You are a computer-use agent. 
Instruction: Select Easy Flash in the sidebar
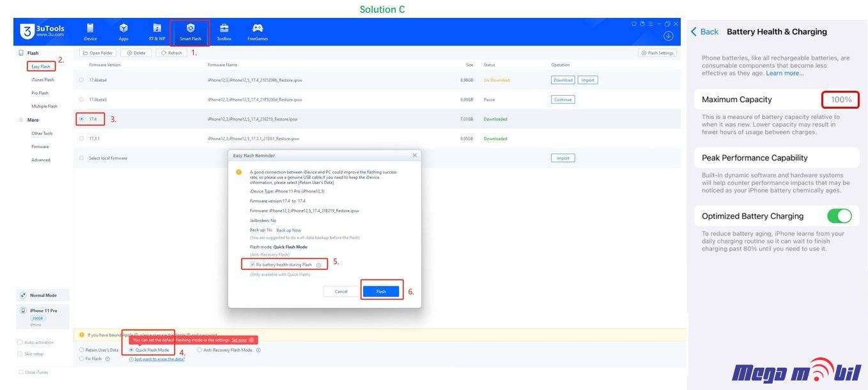tap(41, 66)
